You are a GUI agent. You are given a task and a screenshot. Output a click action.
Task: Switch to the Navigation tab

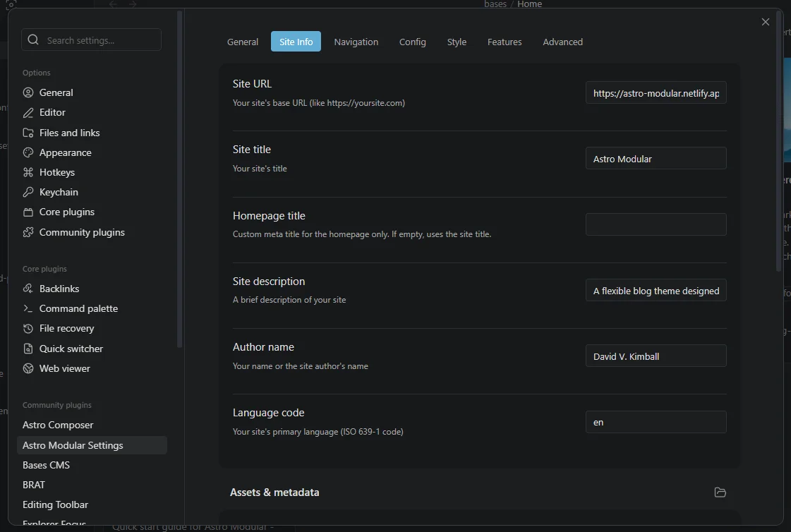[356, 42]
